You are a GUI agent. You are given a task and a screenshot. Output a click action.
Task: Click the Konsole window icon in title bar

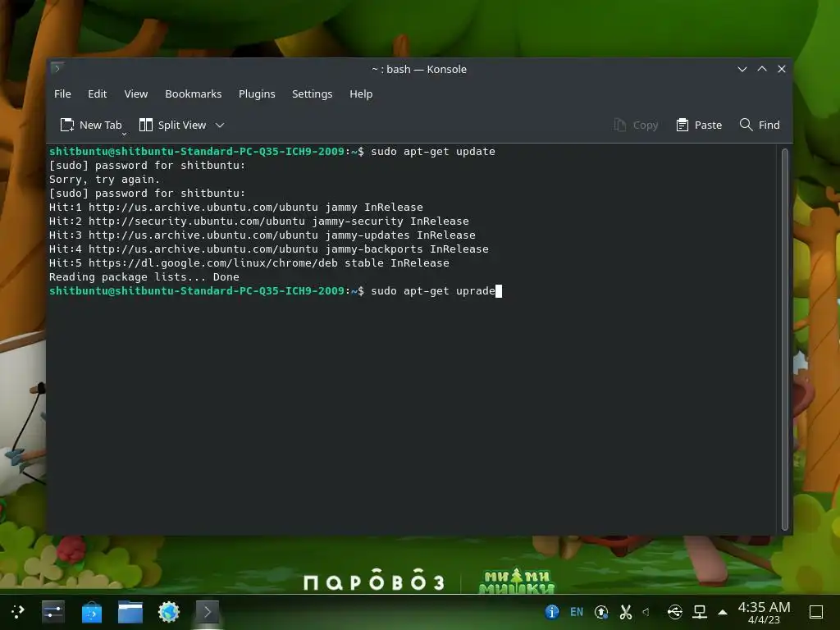coord(57,68)
